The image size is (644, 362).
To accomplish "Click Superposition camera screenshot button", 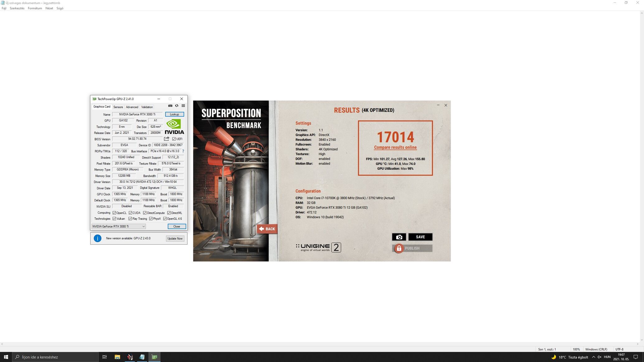I will tap(399, 237).
